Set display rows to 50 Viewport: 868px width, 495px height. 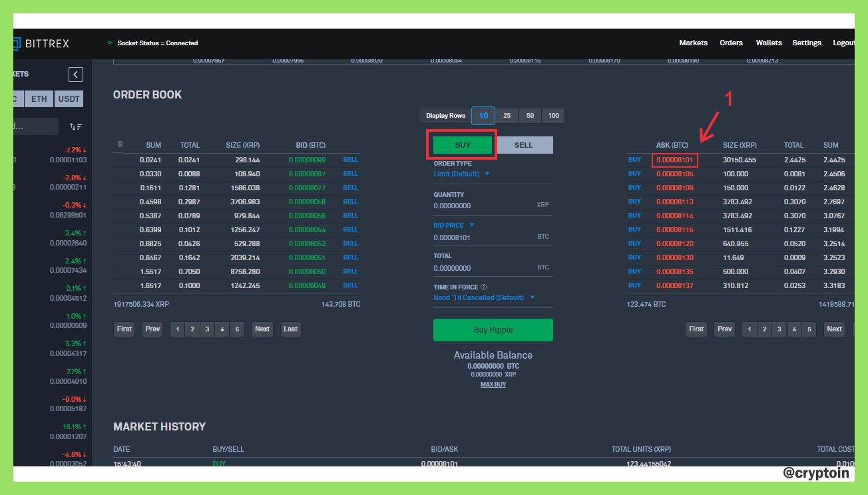click(530, 116)
